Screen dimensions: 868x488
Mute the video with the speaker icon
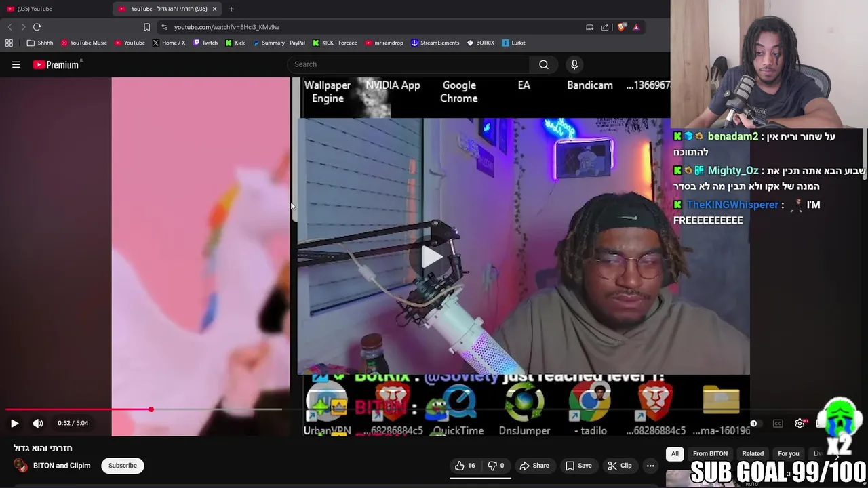coord(38,423)
